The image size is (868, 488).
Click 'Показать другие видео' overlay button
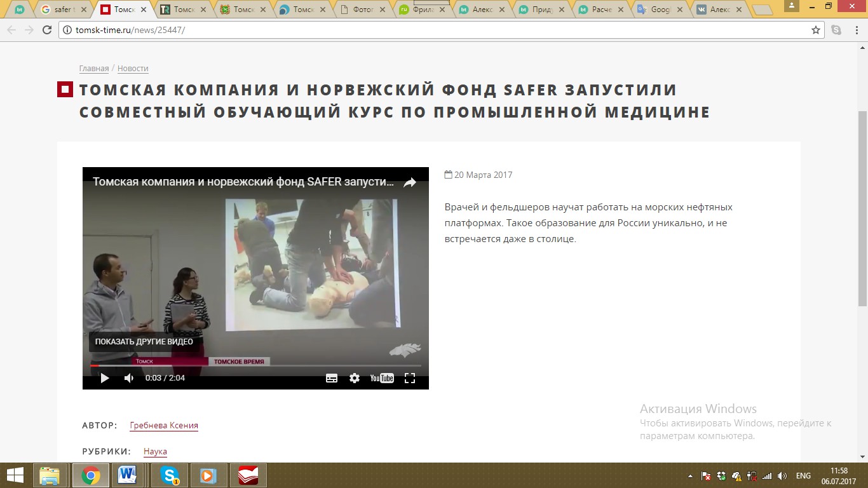coord(144,342)
